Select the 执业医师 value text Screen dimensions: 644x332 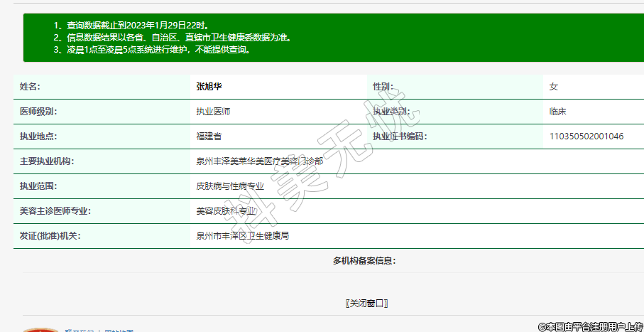213,112
